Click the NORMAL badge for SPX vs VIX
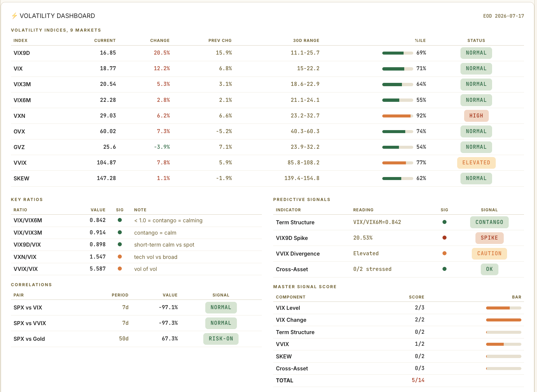Viewport: 537px width, 392px height. (221, 307)
